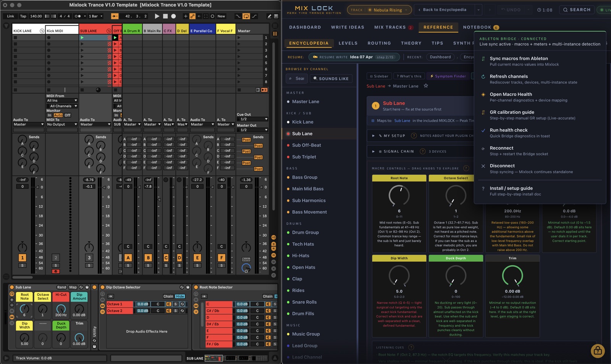The image size is (611, 364).
Task: Open the Master Out 1/2 dropdown
Action: click(252, 130)
